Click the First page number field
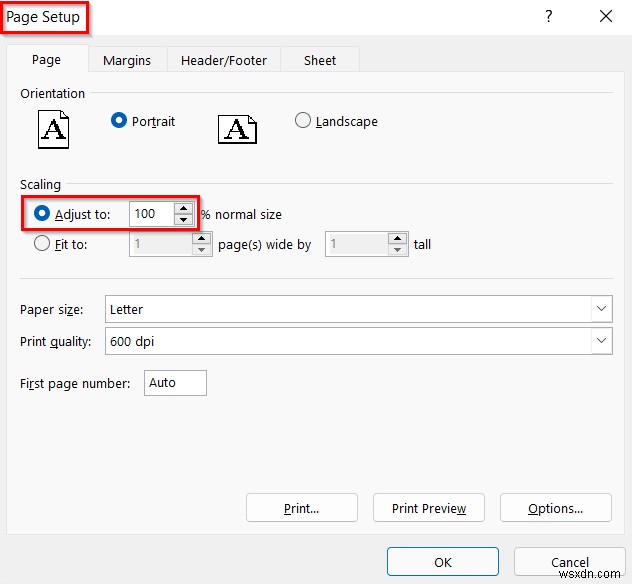 point(175,383)
